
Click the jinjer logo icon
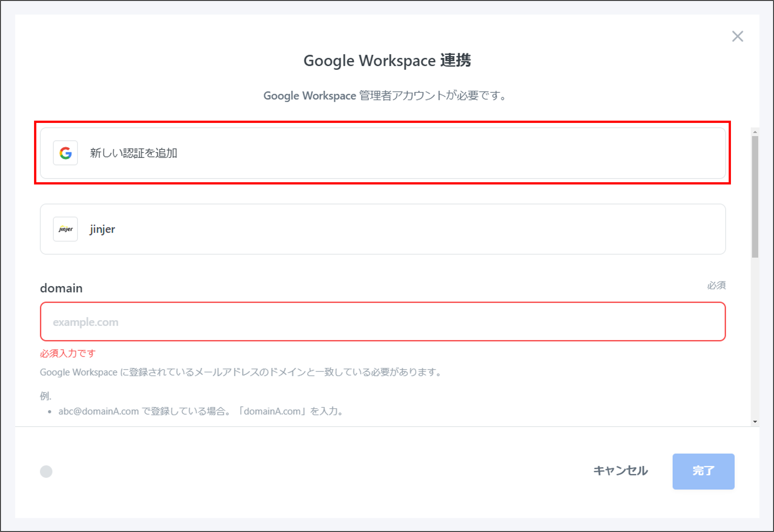65,229
